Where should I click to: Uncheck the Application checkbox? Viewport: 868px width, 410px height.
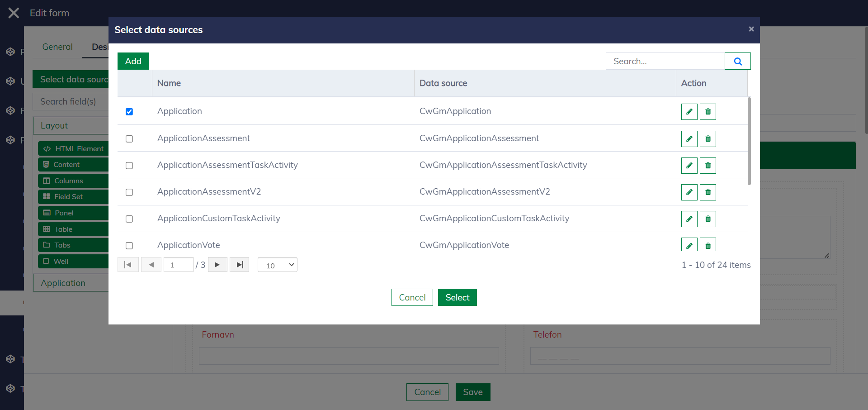[x=129, y=112]
